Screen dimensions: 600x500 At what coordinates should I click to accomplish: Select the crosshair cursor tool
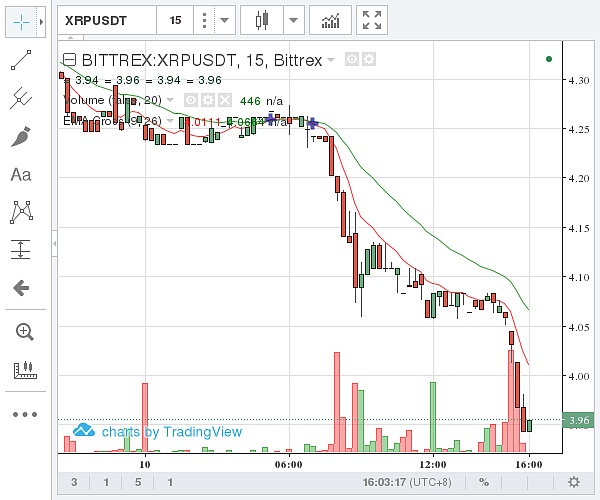[x=21, y=20]
